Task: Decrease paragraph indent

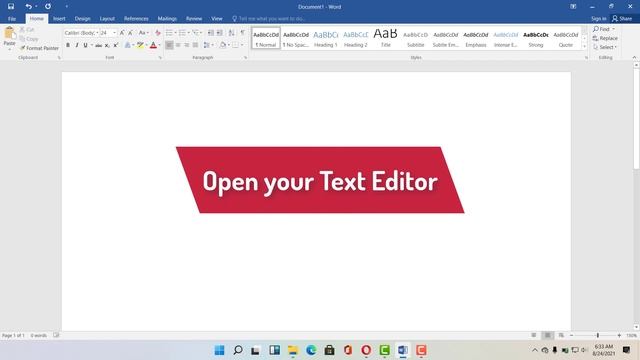Action: pyautogui.click(x=211, y=33)
